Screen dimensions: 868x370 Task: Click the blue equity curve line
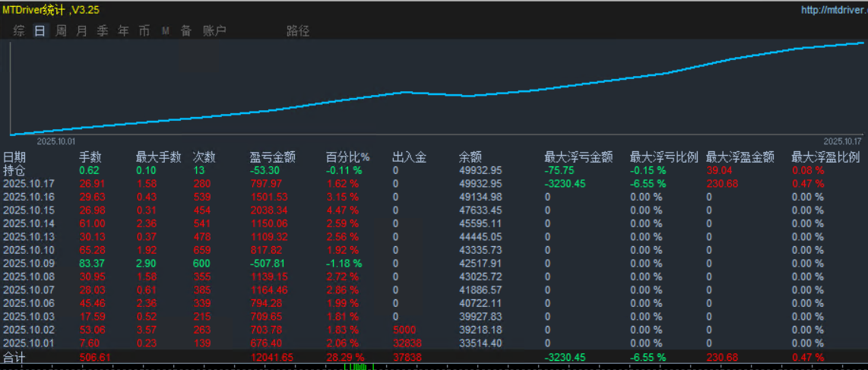(x=437, y=94)
